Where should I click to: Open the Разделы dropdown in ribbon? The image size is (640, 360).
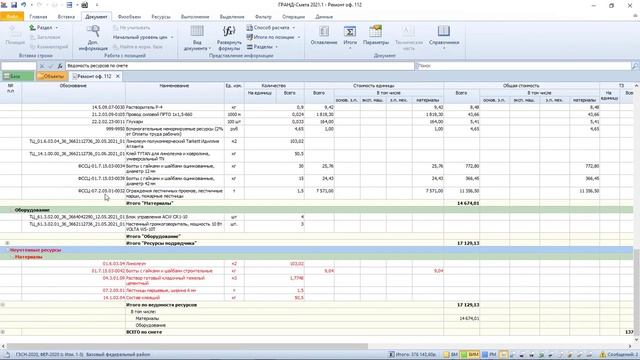tap(262, 47)
